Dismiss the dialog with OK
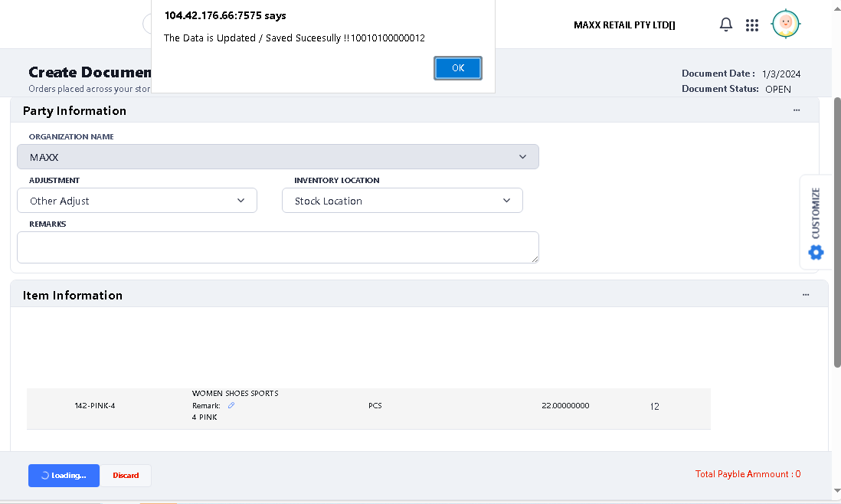This screenshot has height=504, width=841. click(457, 67)
